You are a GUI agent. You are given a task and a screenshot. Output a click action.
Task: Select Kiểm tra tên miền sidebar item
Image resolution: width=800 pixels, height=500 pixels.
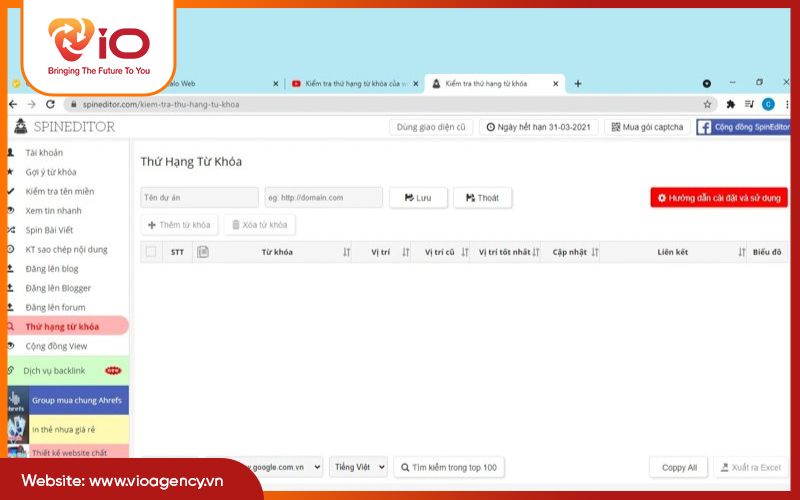point(60,191)
